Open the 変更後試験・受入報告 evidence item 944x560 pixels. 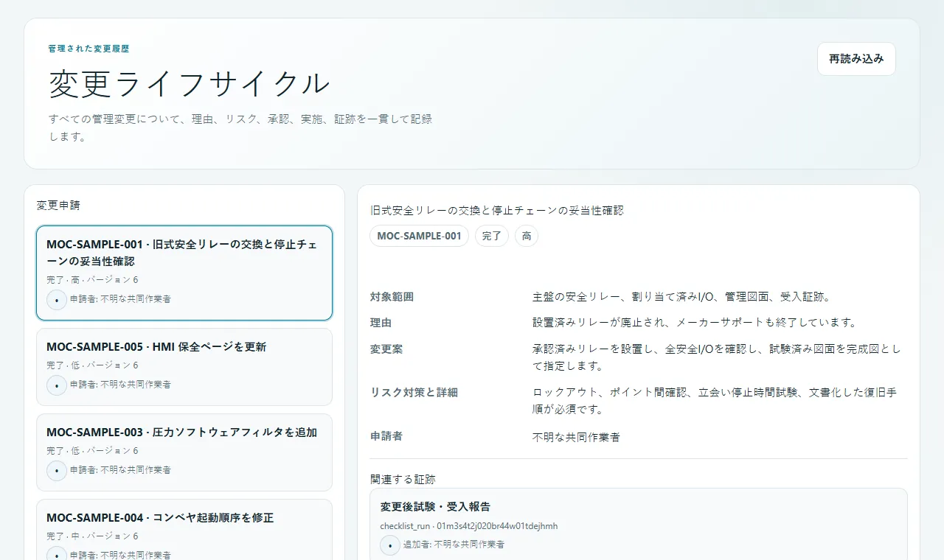(639, 525)
